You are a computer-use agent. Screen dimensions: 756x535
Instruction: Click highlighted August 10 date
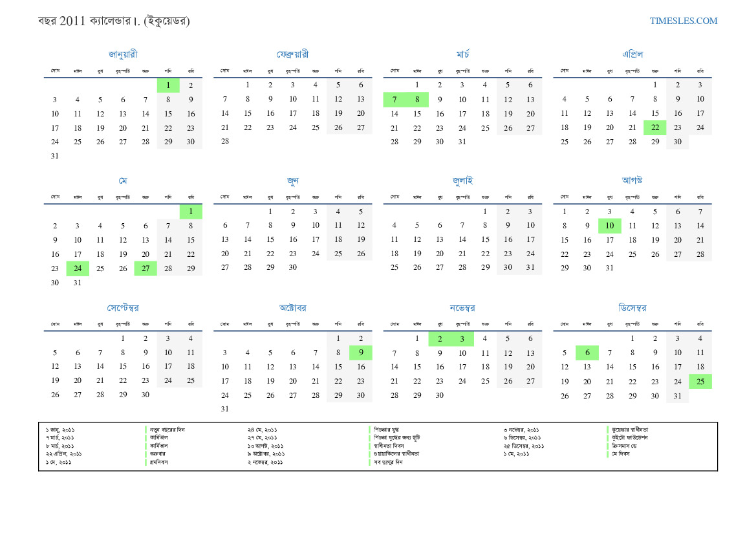[x=609, y=226]
